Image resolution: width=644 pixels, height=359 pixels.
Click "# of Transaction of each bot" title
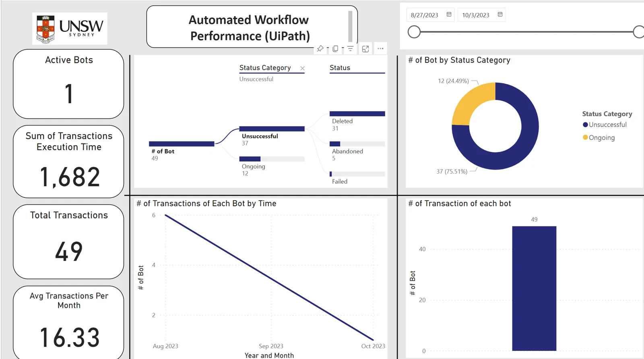459,203
